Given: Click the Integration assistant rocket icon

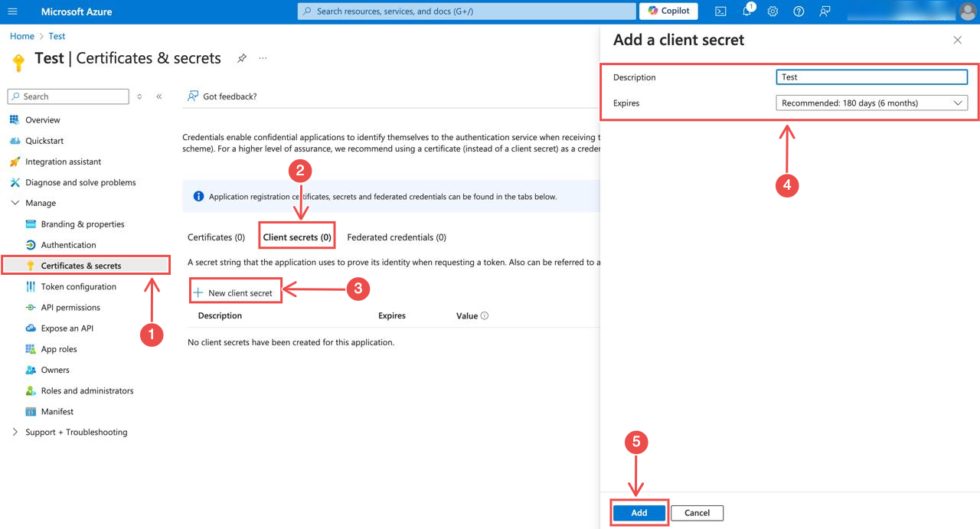Looking at the screenshot, I should click(15, 162).
